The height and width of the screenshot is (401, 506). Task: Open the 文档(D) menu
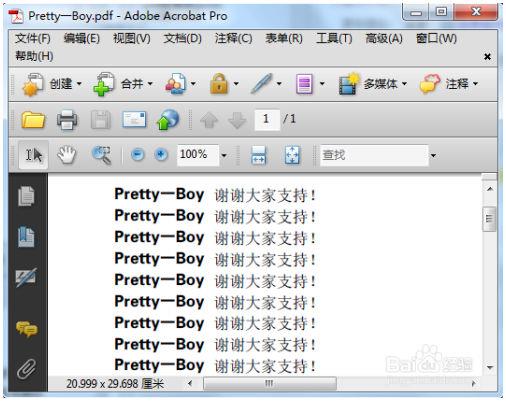coord(182,39)
